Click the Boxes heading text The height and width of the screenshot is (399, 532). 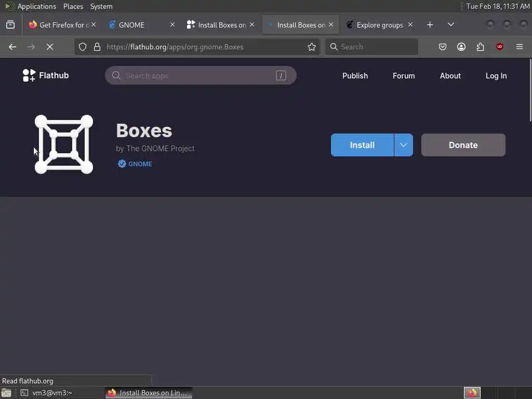click(144, 130)
